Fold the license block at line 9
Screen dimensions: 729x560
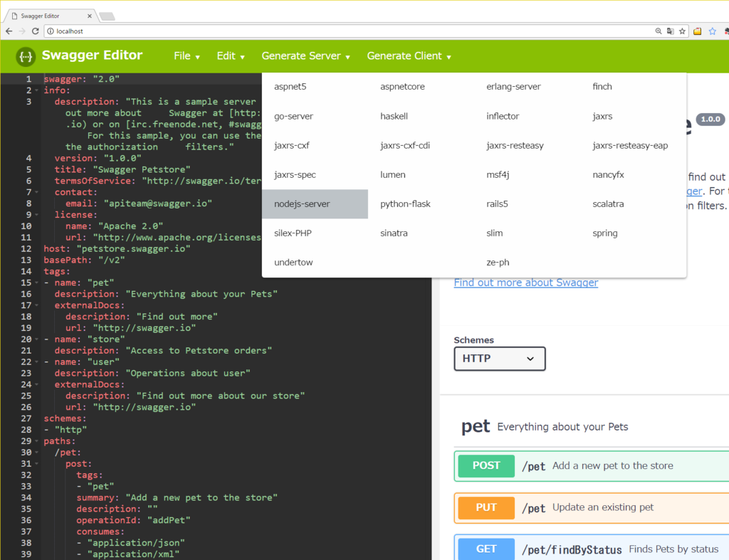tap(37, 215)
